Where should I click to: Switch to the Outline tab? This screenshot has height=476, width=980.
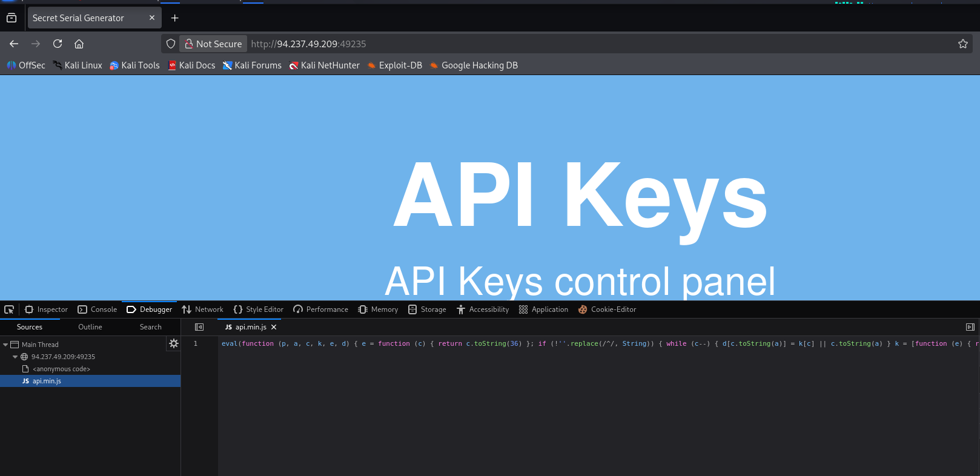click(90, 327)
